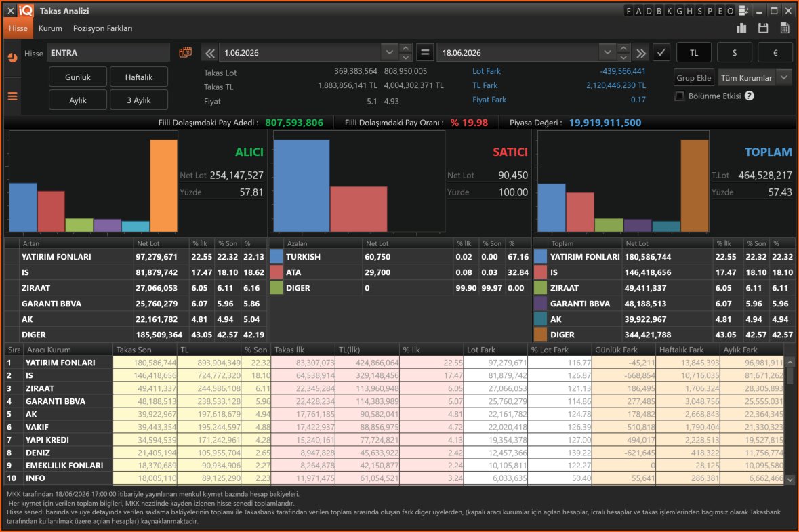Select the Aylık period button
The height and width of the screenshot is (532, 799).
pos(77,100)
